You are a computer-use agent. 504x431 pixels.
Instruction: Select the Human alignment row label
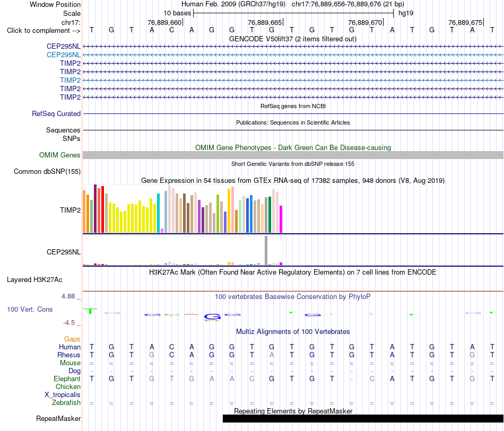[x=69, y=347]
